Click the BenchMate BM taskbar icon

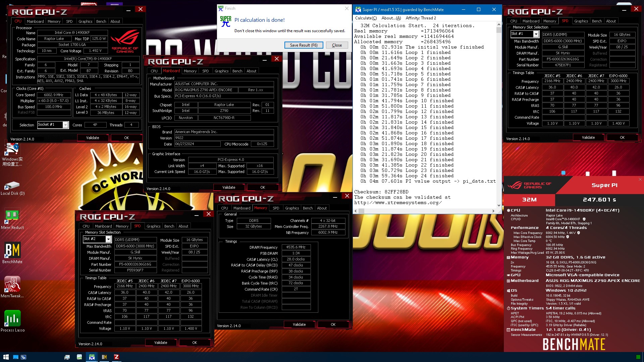104,357
